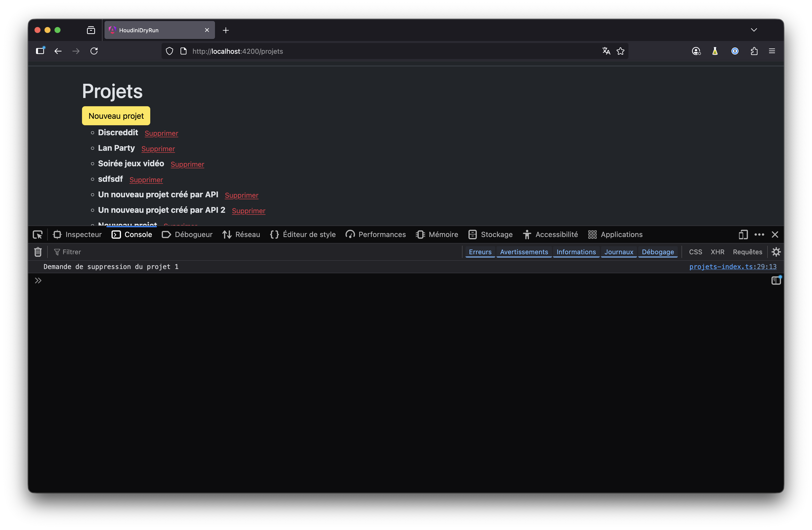
Task: Open the extensions puzzle icon
Action: click(x=754, y=51)
